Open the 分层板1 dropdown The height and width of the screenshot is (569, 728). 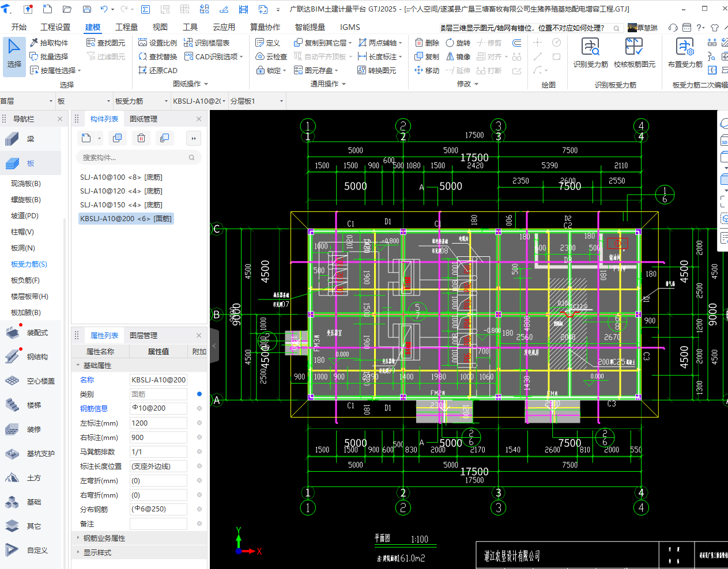click(x=257, y=101)
